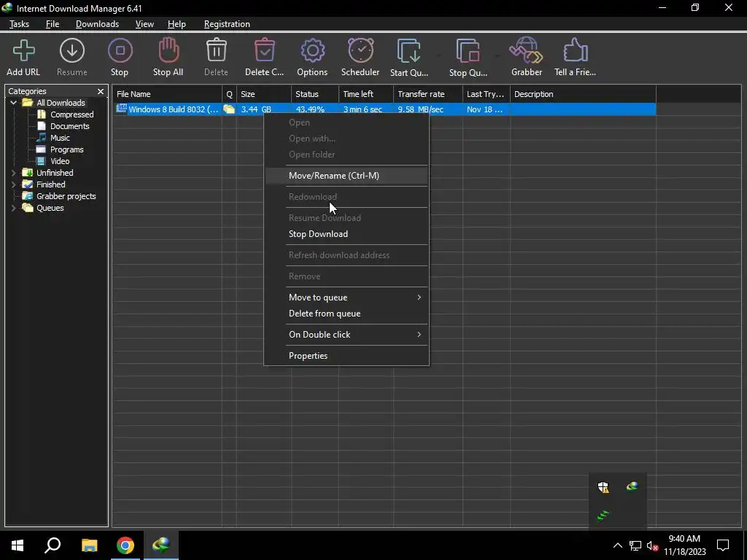747x560 pixels.
Task: Show hidden tray icons chevron
Action: pyautogui.click(x=617, y=545)
